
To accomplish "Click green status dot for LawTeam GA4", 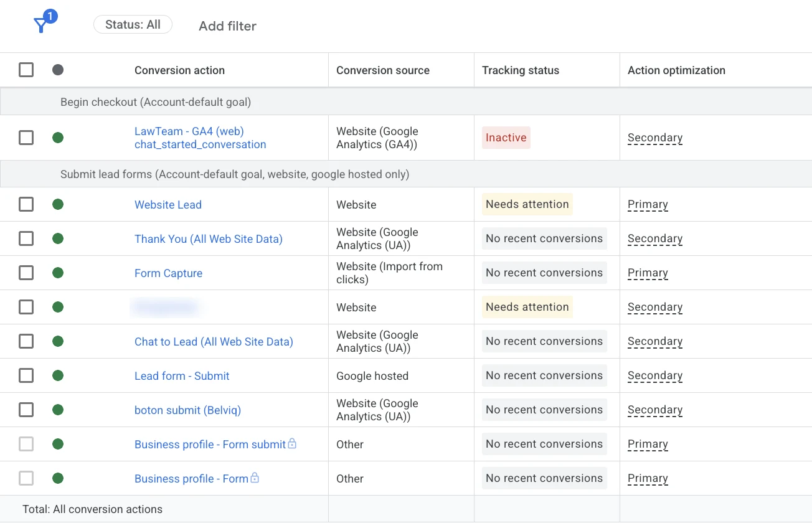I will 58,138.
